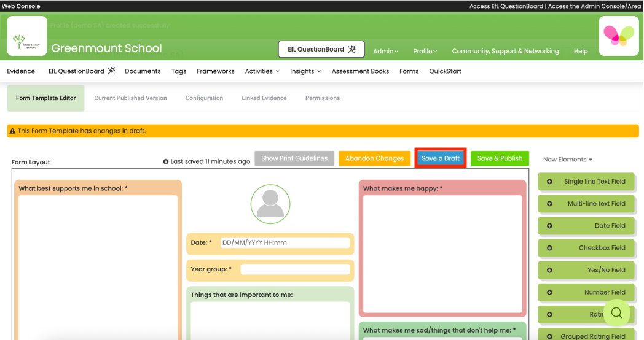The height and width of the screenshot is (340, 644).
Task: Click Save a Draft button
Action: (x=440, y=158)
